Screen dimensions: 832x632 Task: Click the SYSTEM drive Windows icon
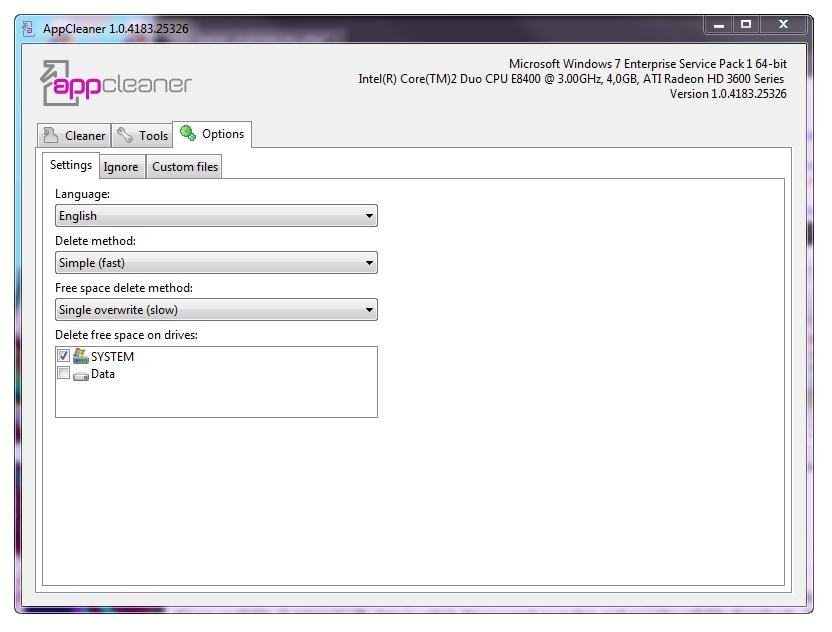[81, 356]
